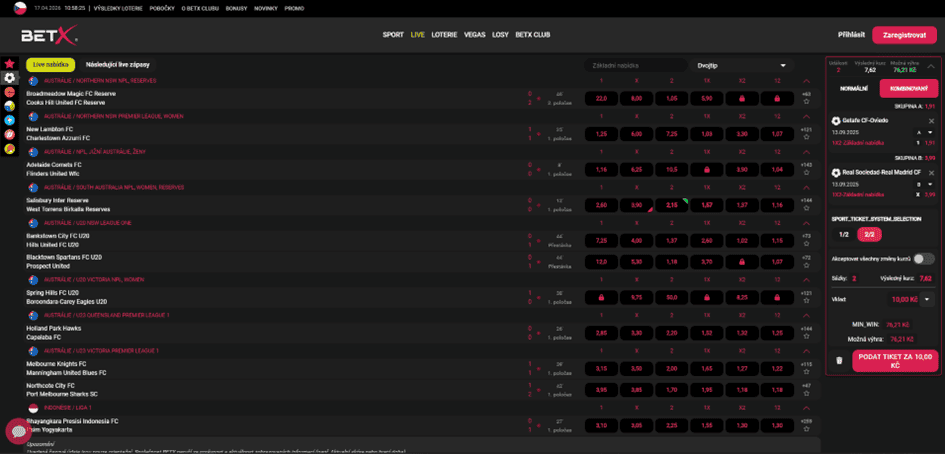Remove Getafe CF-Oviedo bet from ticket
945x454 pixels.
[x=931, y=121]
